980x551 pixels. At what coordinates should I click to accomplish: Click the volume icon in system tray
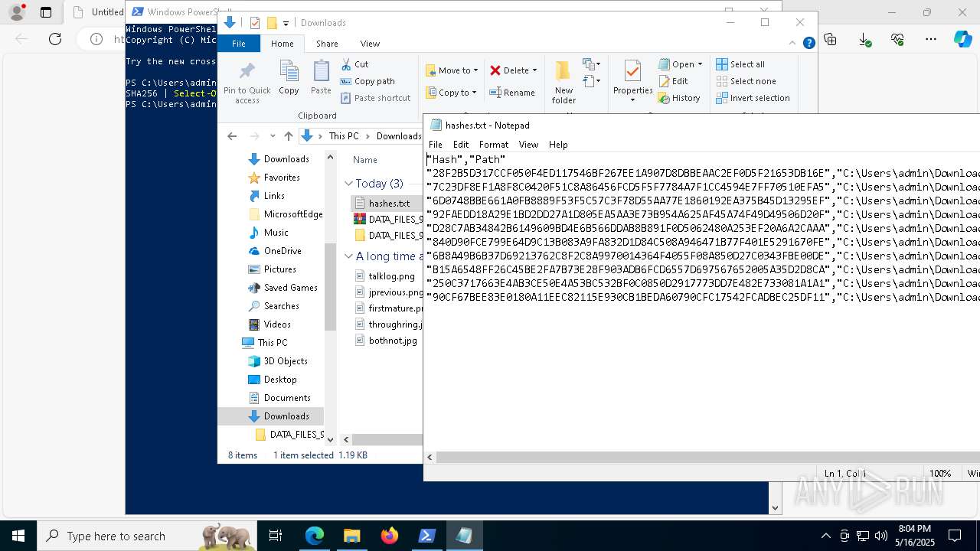880,536
